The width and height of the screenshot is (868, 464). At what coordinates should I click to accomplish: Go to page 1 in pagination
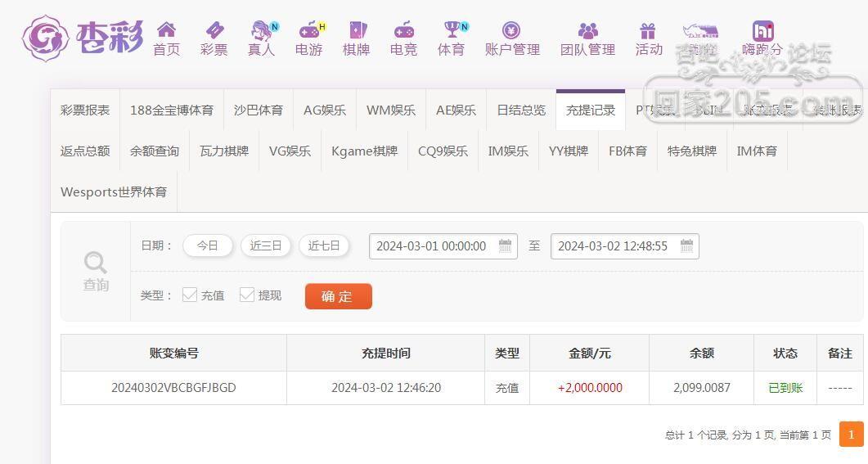point(852,435)
